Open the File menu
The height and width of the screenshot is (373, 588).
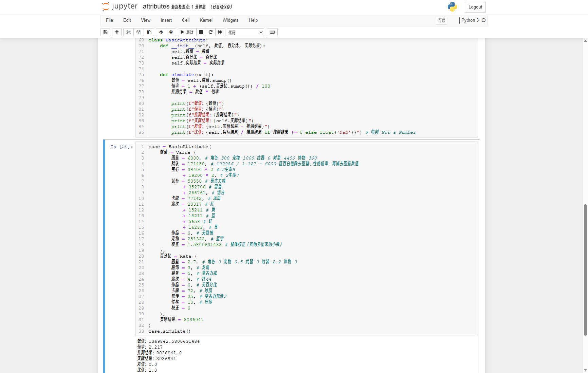coord(109,20)
